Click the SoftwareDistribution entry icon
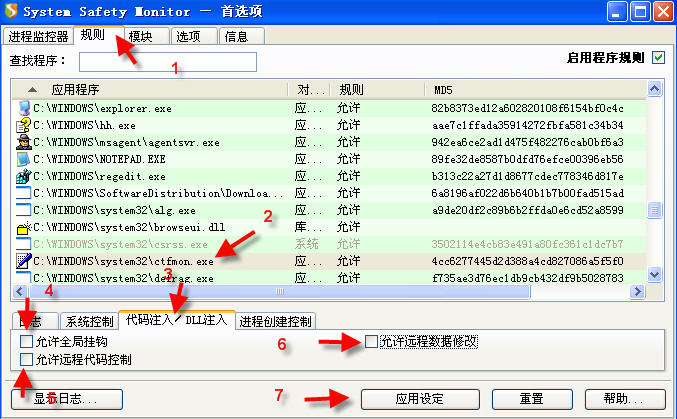677x419 pixels. point(24,193)
